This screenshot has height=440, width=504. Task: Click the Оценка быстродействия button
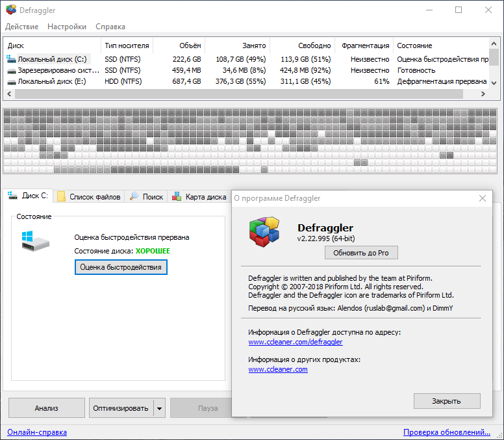click(121, 267)
